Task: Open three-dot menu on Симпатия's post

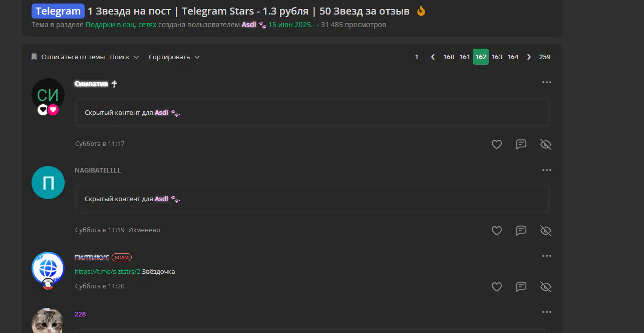Action: (x=546, y=82)
